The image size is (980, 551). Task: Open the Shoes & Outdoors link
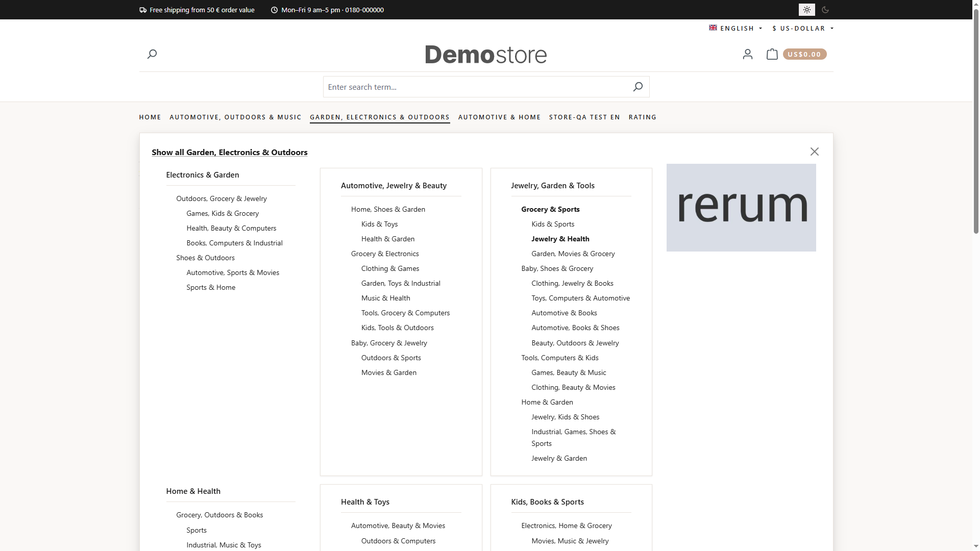pos(205,258)
